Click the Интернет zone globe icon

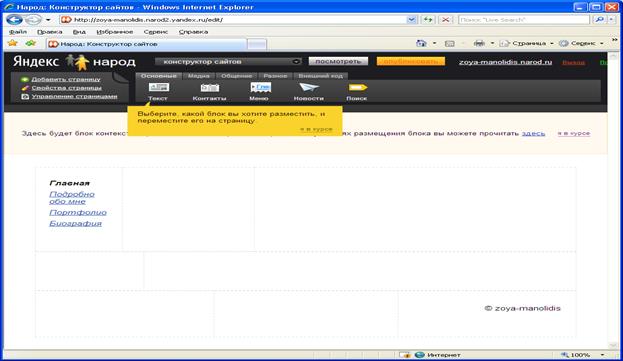click(x=420, y=355)
